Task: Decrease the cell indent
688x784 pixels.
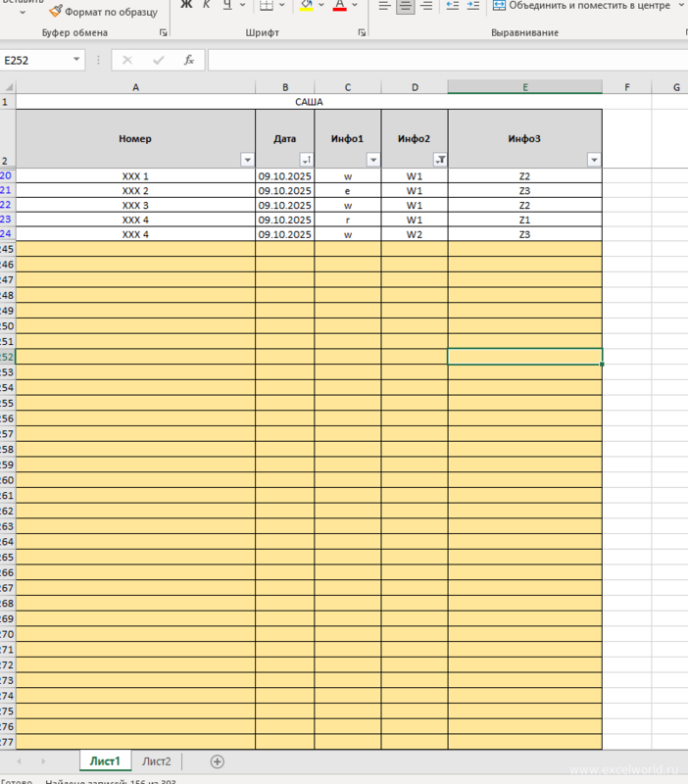Action: pyautogui.click(x=452, y=6)
